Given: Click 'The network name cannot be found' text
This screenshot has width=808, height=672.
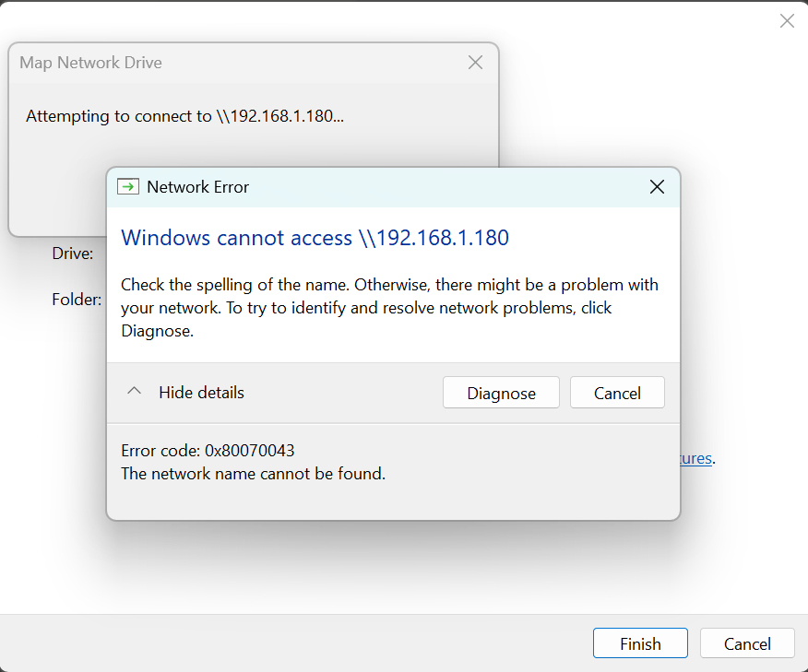Looking at the screenshot, I should [253, 474].
